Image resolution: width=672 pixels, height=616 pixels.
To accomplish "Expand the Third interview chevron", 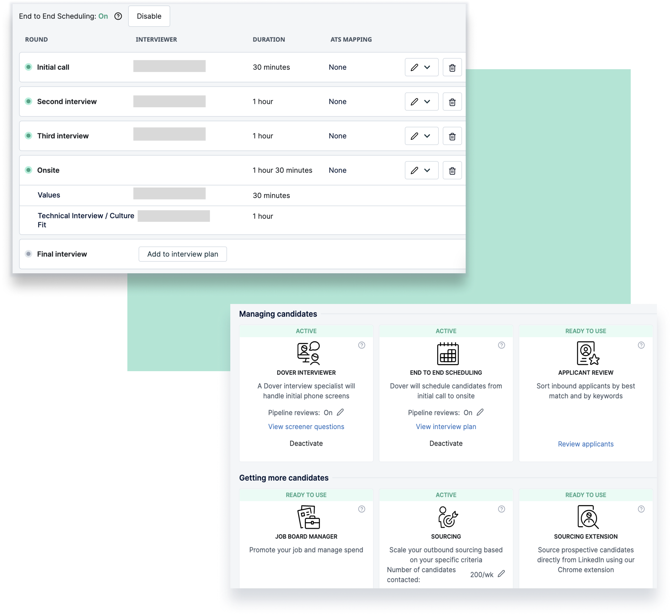I will 427,136.
